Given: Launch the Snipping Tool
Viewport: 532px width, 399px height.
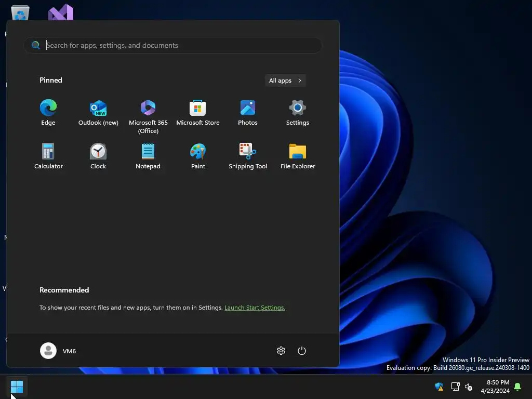Looking at the screenshot, I should (248, 156).
